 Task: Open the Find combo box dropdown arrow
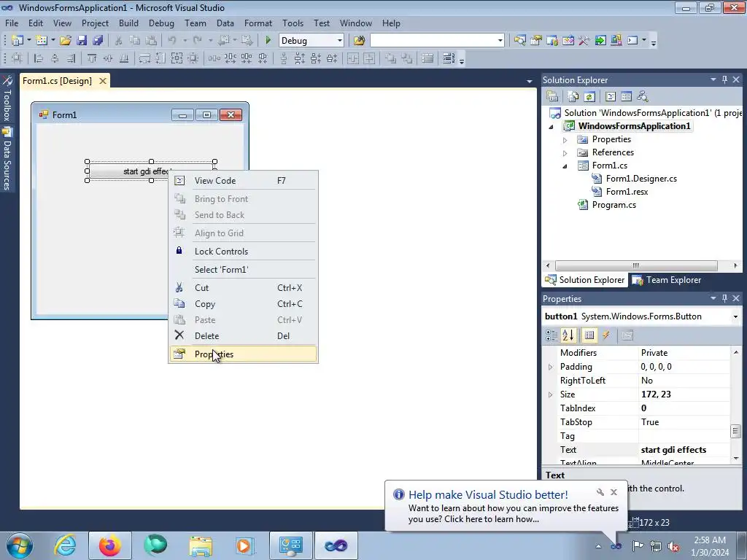[x=500, y=41]
